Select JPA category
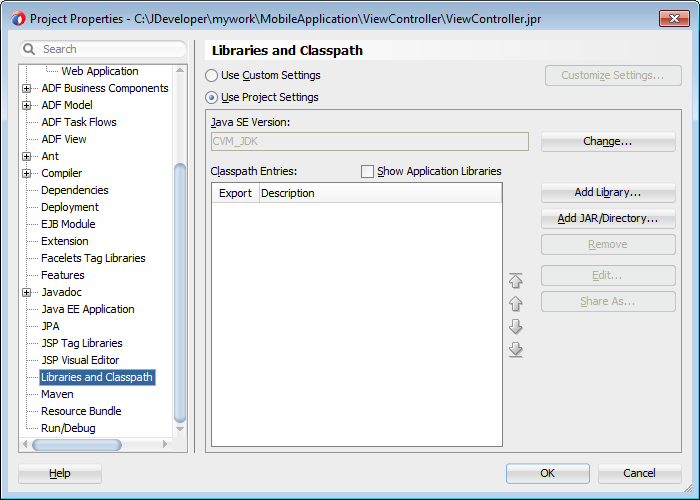 (x=50, y=326)
